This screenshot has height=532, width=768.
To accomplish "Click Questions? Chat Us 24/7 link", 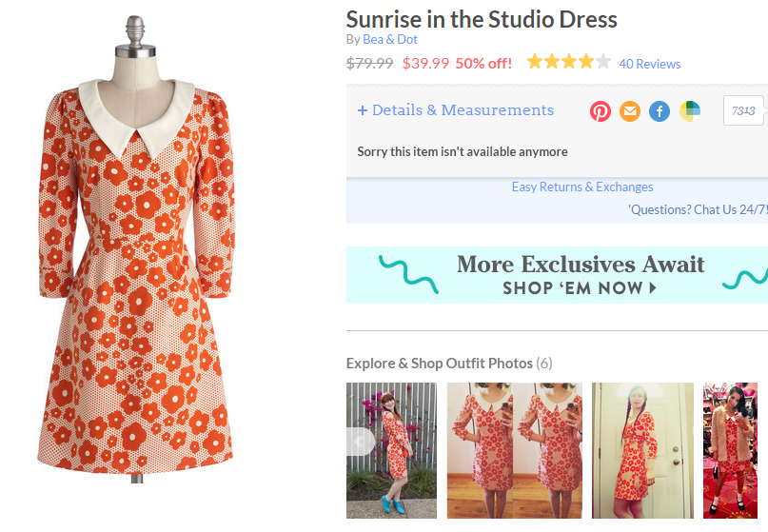I will [698, 209].
